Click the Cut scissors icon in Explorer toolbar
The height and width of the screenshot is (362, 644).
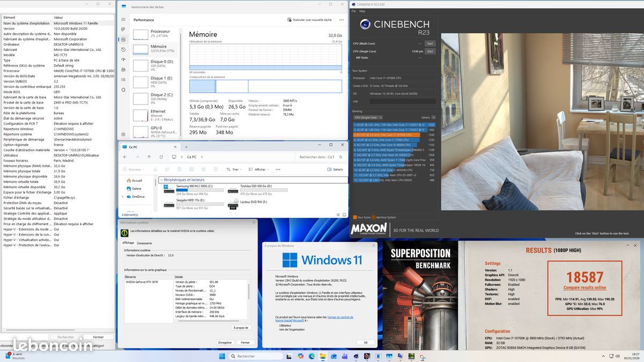point(155,169)
